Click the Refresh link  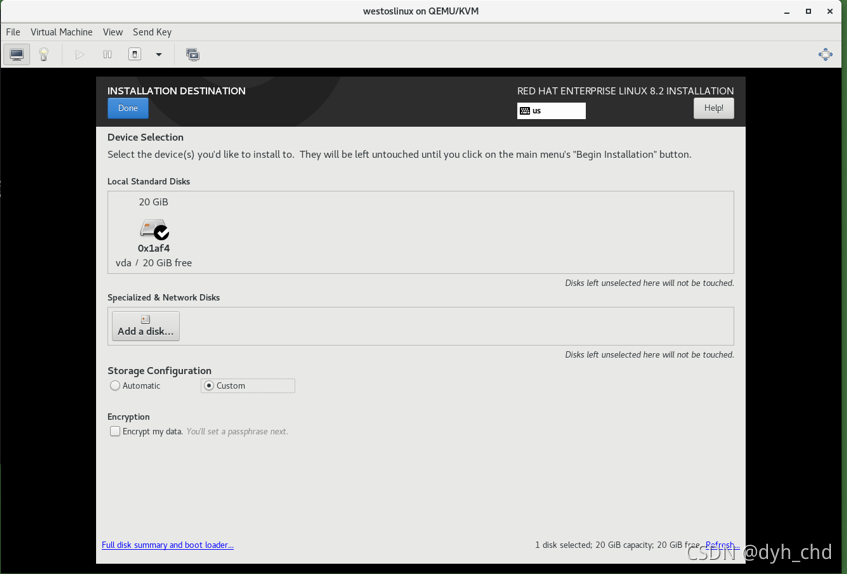[x=722, y=545]
